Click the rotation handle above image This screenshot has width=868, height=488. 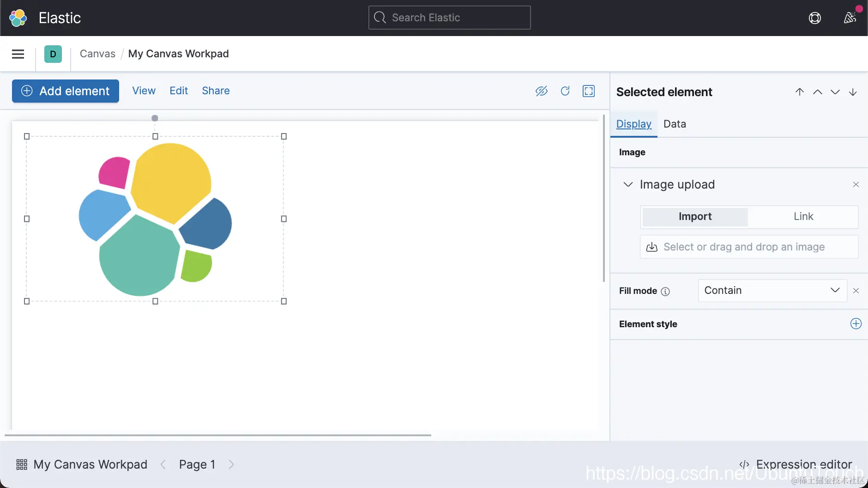coord(155,118)
